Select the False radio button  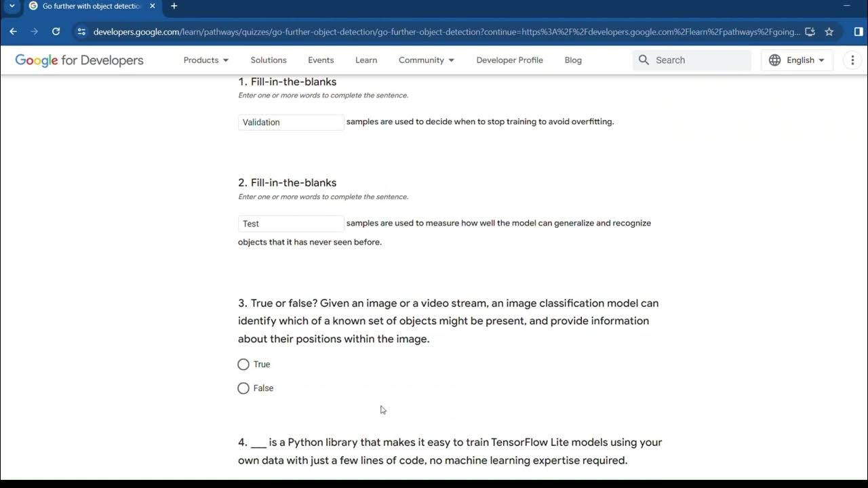coord(243,388)
